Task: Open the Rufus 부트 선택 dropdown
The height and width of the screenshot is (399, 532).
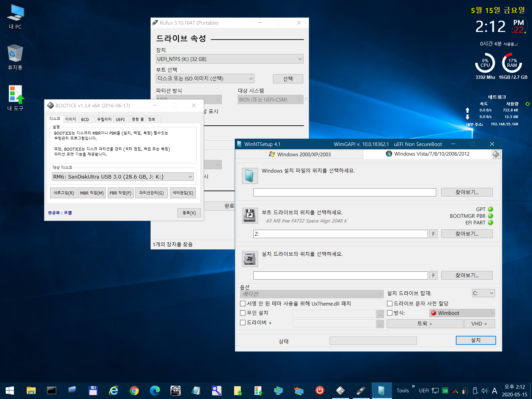Action: tap(205, 78)
